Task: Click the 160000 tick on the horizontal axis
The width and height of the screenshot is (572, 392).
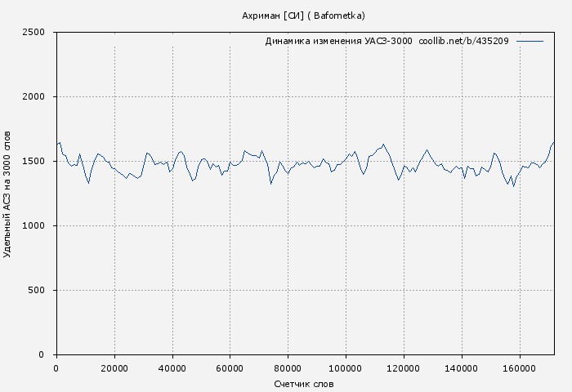Action: coord(520,368)
